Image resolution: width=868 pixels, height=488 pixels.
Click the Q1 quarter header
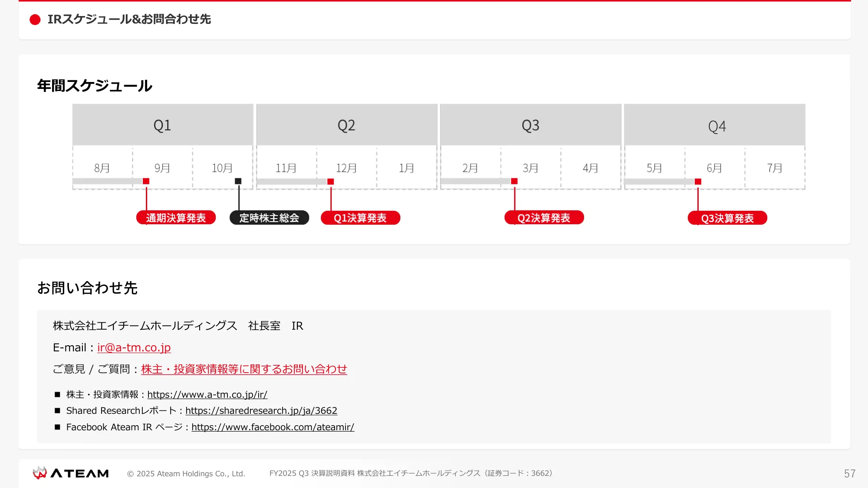(162, 125)
